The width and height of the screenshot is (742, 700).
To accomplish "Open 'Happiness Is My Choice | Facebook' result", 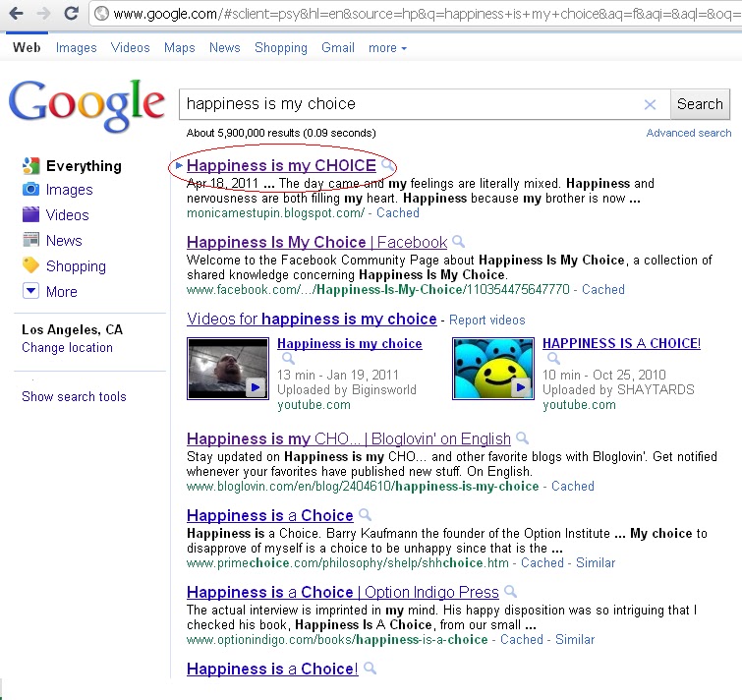I will 316,242.
